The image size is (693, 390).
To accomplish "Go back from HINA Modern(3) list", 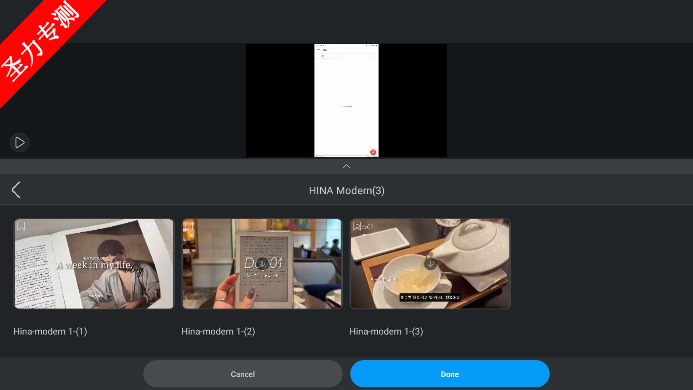I will pos(16,190).
